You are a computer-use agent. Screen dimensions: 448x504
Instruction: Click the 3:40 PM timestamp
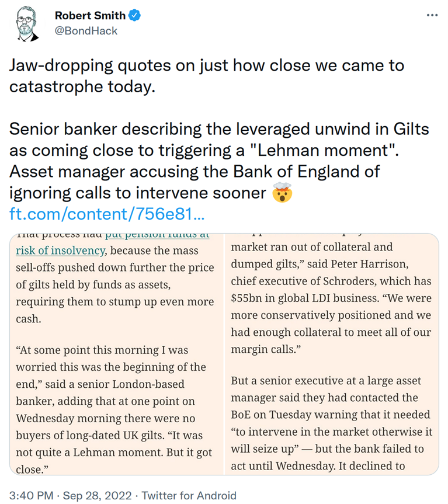pyautogui.click(x=31, y=495)
